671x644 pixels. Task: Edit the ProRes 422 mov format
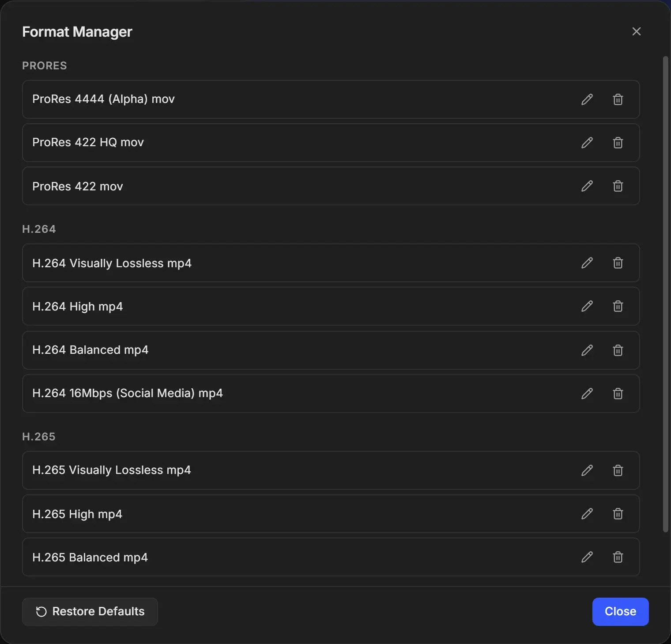587,186
